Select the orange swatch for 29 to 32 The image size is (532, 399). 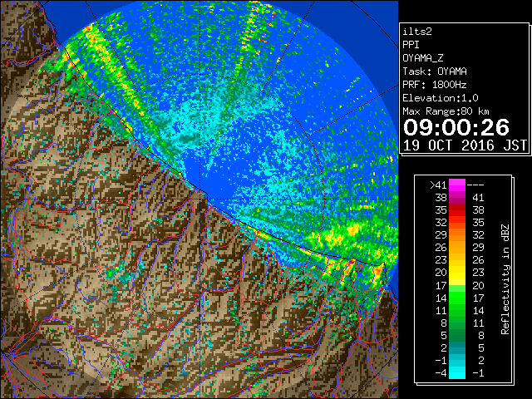tap(457, 235)
